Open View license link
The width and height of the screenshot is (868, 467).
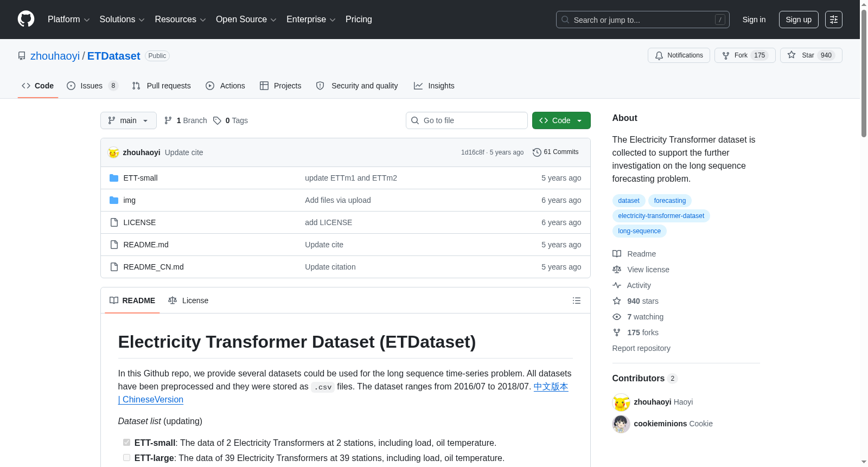[x=641, y=270]
